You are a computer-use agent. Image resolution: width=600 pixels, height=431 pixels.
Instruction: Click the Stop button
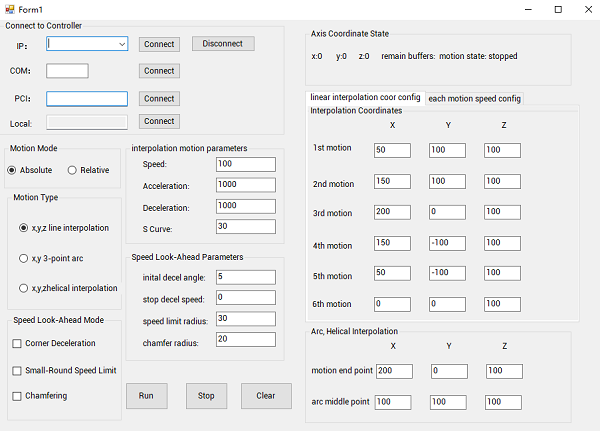point(206,396)
